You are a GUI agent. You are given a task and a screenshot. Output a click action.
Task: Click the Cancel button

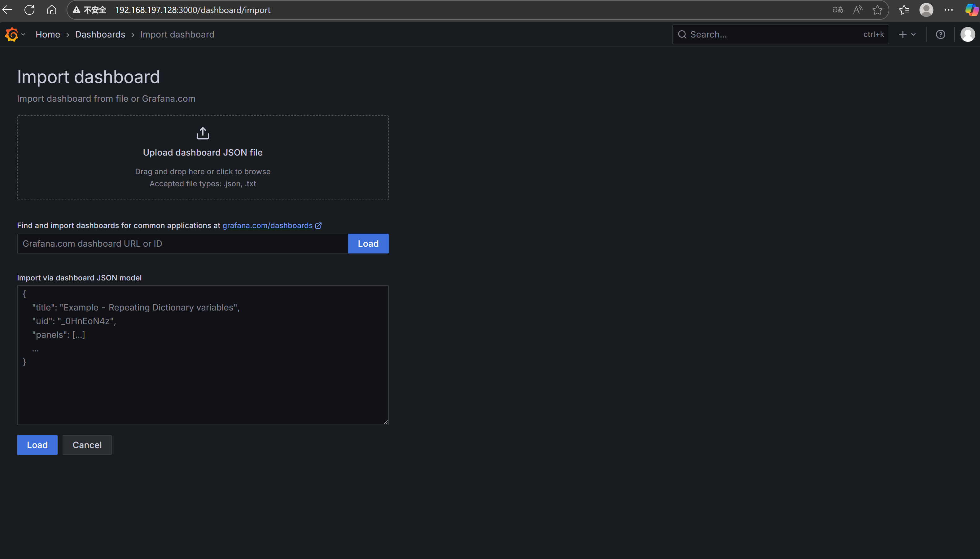(x=87, y=445)
